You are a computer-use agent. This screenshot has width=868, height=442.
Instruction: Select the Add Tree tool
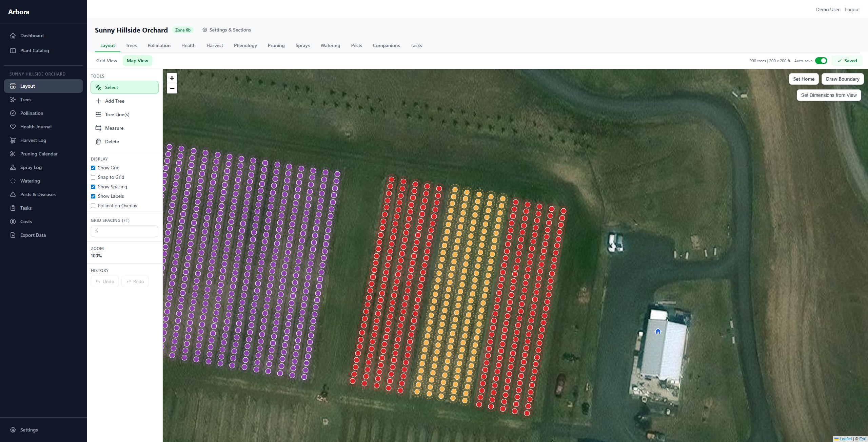[x=114, y=101]
